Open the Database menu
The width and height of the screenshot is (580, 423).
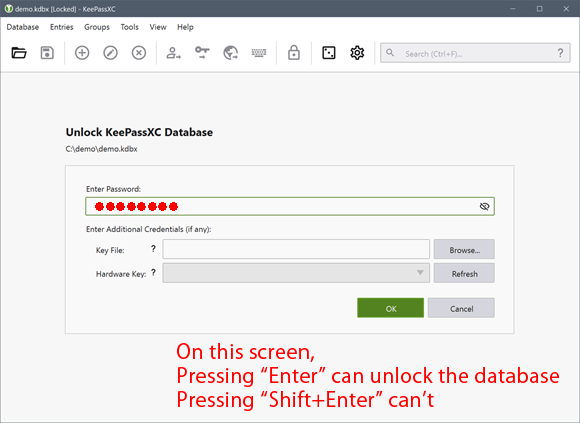(x=23, y=27)
